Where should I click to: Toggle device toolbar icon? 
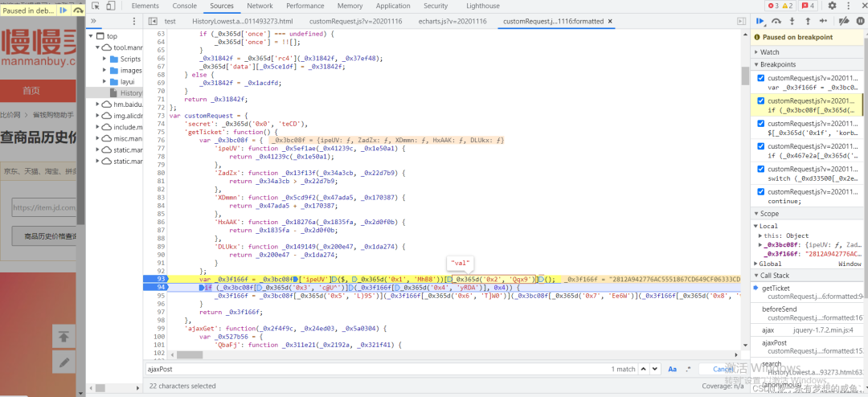point(111,6)
